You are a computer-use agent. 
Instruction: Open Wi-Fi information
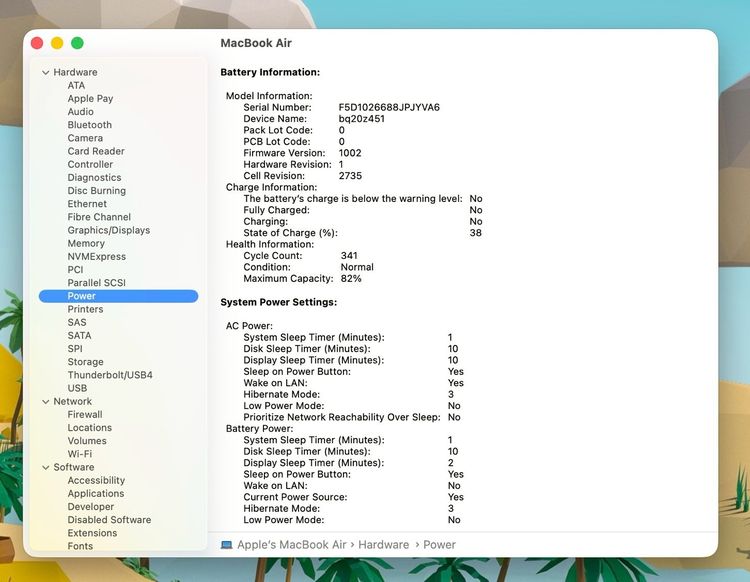pyautogui.click(x=79, y=454)
